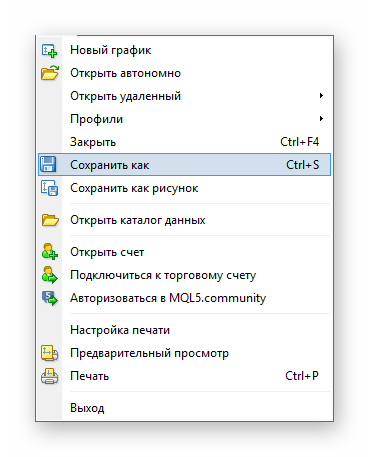369x457 pixels.
Task: Click the Ctrl+S shortcut label
Action: click(302, 165)
